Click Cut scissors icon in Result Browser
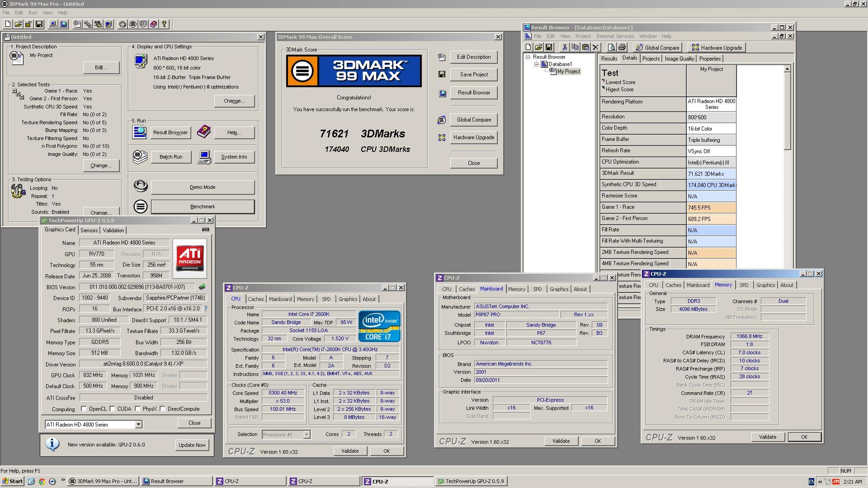 pos(565,47)
